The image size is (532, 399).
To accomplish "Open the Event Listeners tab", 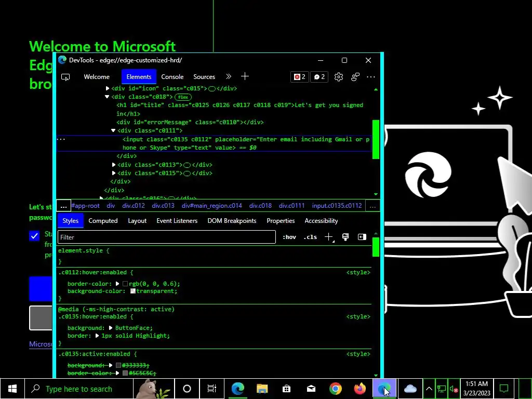I will (177, 221).
